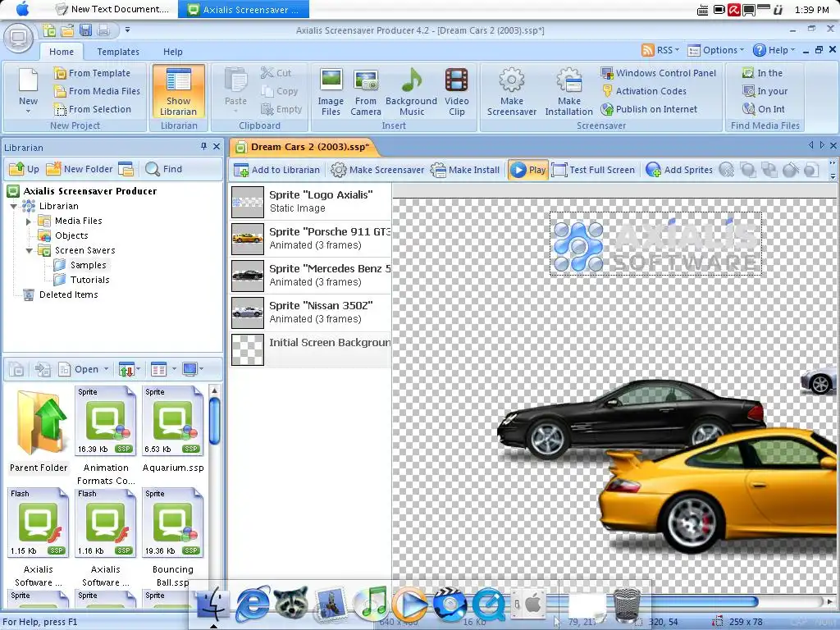Toggle the Show Librarian button

(x=178, y=91)
